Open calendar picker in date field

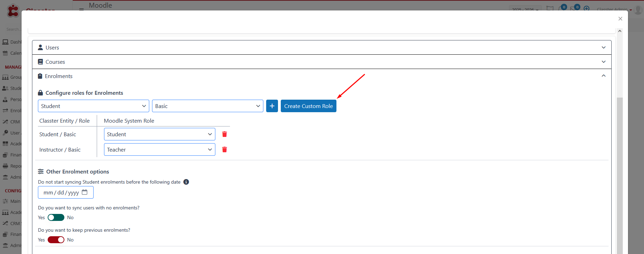click(85, 192)
